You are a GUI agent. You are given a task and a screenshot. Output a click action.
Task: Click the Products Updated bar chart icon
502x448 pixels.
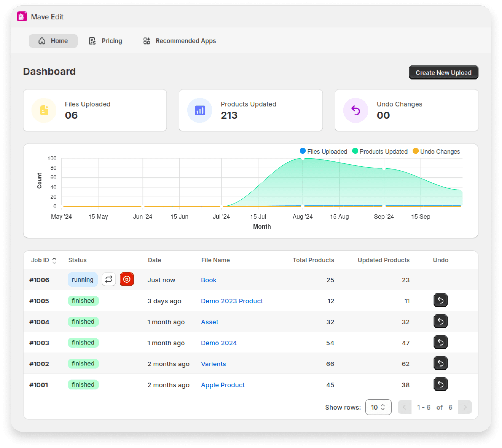point(200,111)
